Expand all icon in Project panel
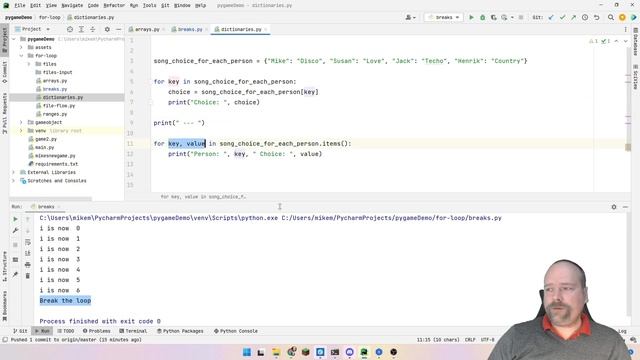640x360 pixels. coord(81,29)
